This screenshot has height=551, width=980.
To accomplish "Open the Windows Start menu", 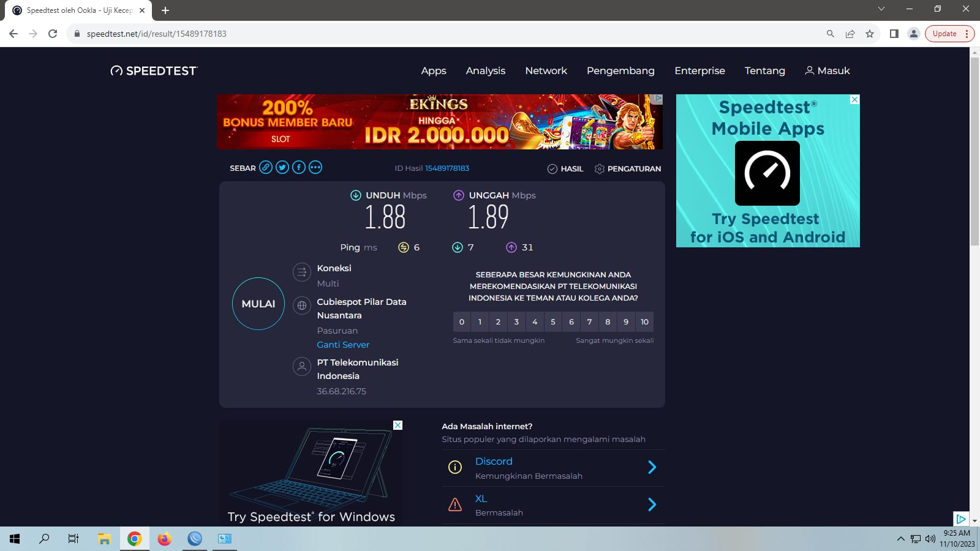I will (15, 539).
